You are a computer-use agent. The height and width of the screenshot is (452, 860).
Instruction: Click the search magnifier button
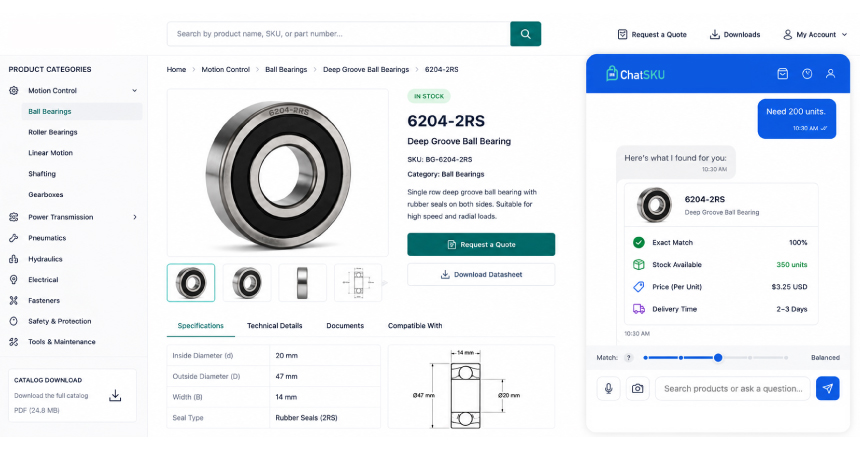525,34
